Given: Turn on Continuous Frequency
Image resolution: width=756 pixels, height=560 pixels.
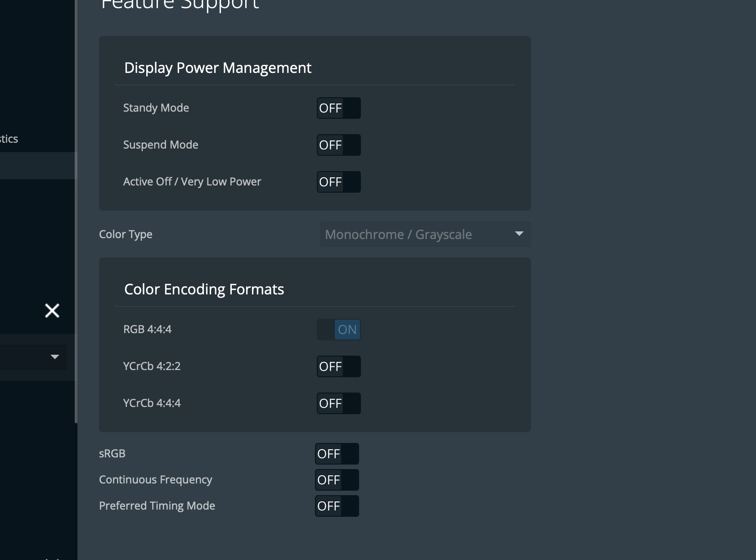Looking at the screenshot, I should coord(337,480).
